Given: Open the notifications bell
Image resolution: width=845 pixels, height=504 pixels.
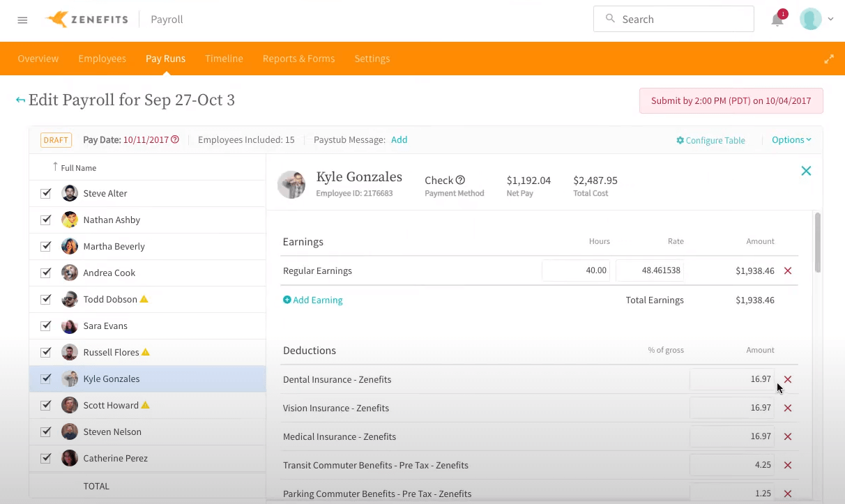Looking at the screenshot, I should click(777, 20).
